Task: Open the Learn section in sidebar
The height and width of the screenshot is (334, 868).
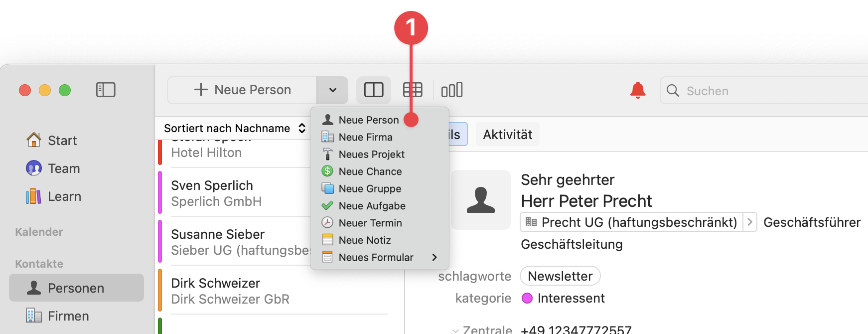Action: coord(77,196)
